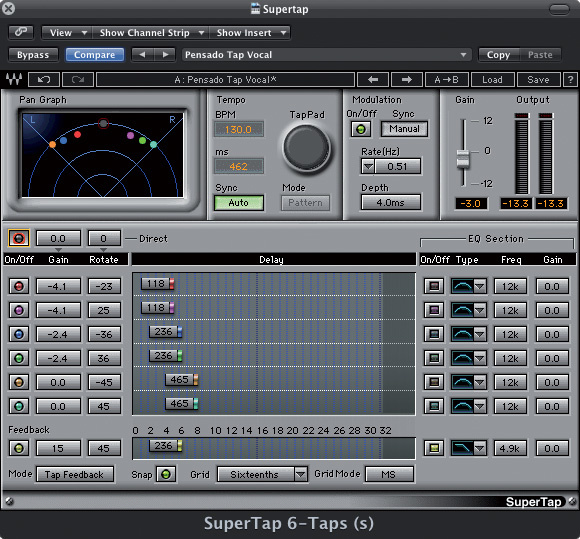Select red delay tap marker at 118

pos(158,284)
